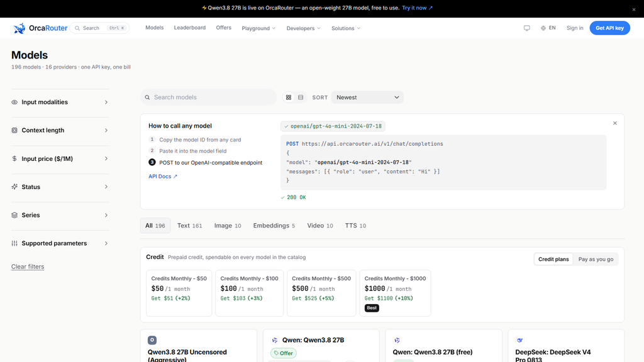Open the Models nav item

[155, 28]
